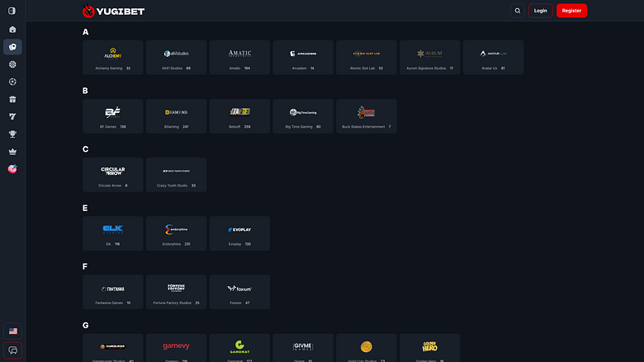The image size is (644, 362).
Task: Open Circular Arrow provider card
Action: 113,175
